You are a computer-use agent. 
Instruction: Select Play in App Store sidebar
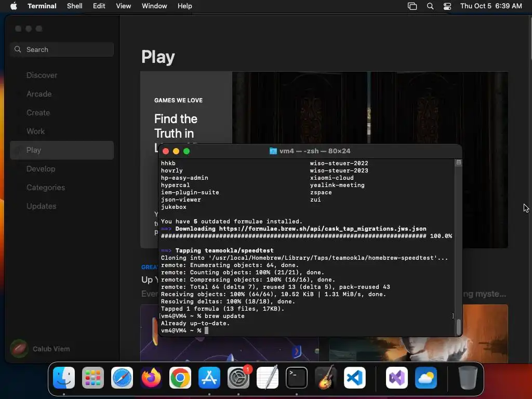tap(62, 150)
